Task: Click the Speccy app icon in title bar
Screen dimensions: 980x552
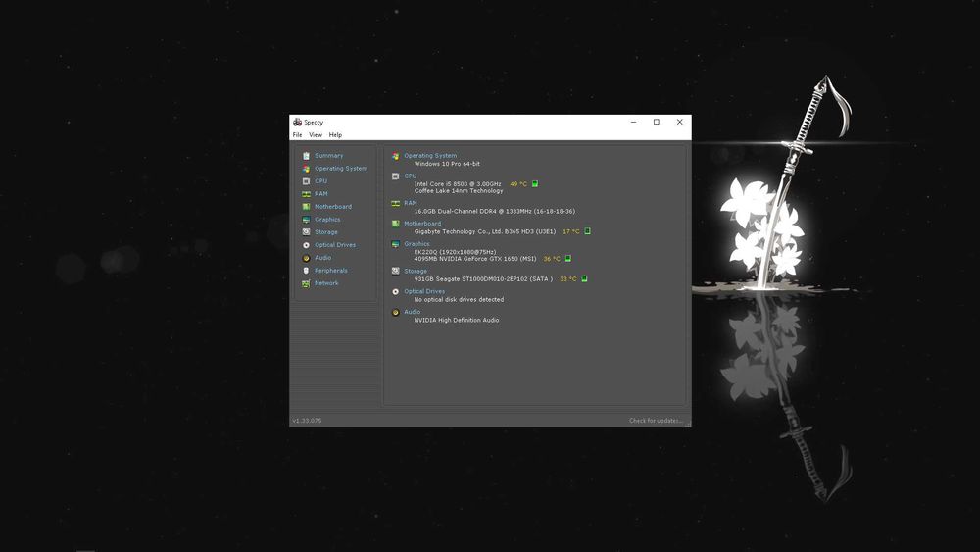Action: (x=298, y=122)
